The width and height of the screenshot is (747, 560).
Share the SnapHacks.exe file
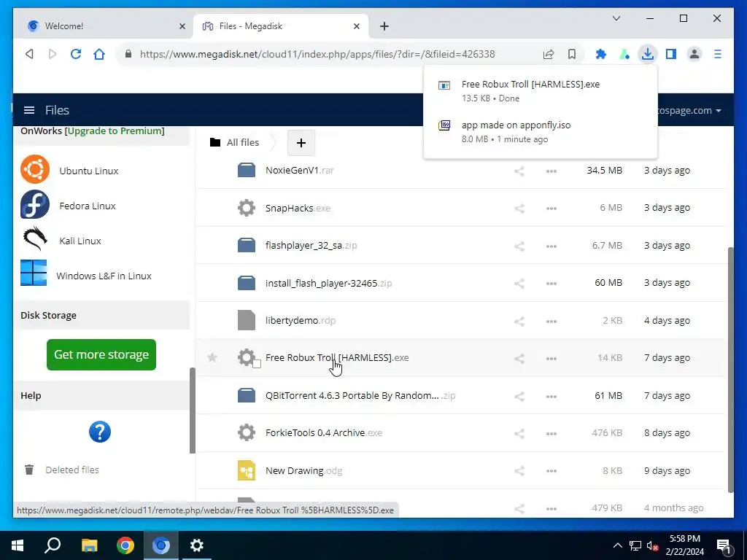tap(519, 208)
